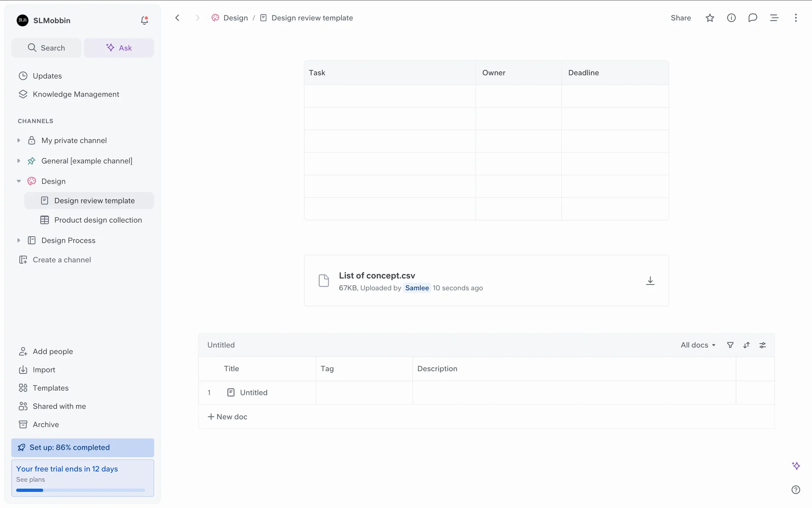Click the free trial progress bar
Viewport: 812px width, 508px height.
[x=80, y=490]
